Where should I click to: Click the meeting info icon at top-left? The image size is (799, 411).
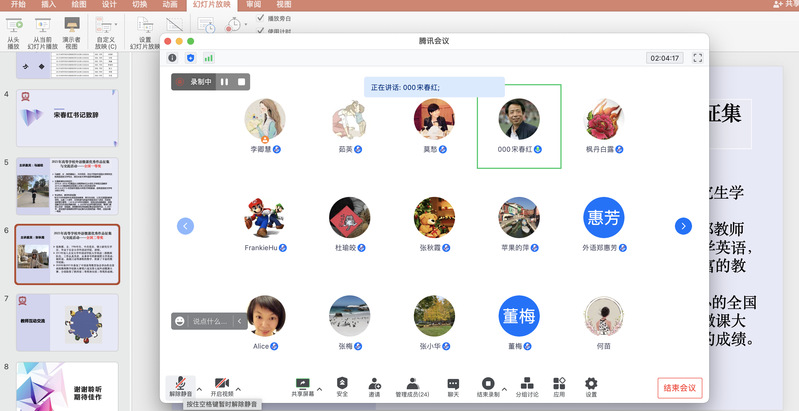click(173, 58)
